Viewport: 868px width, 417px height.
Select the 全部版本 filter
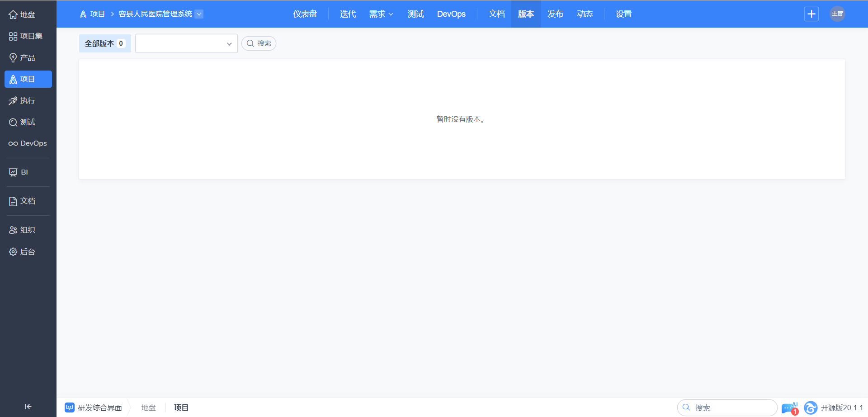click(105, 43)
